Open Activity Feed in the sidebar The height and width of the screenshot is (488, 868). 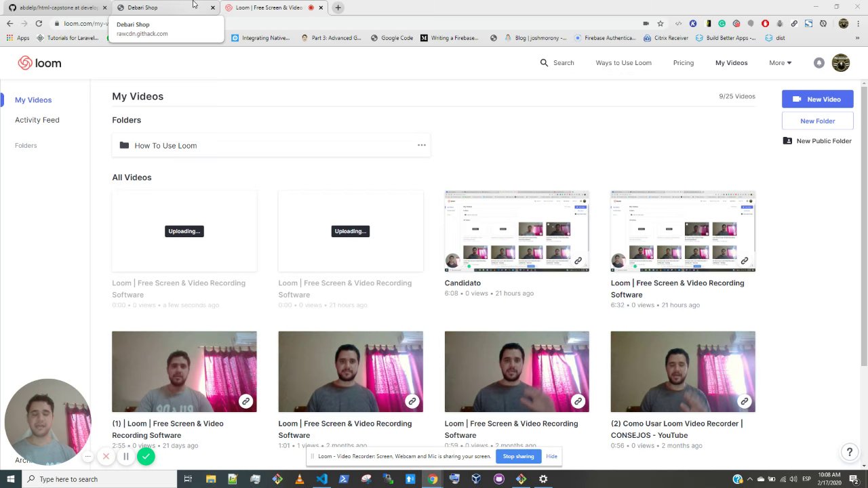[x=37, y=120]
